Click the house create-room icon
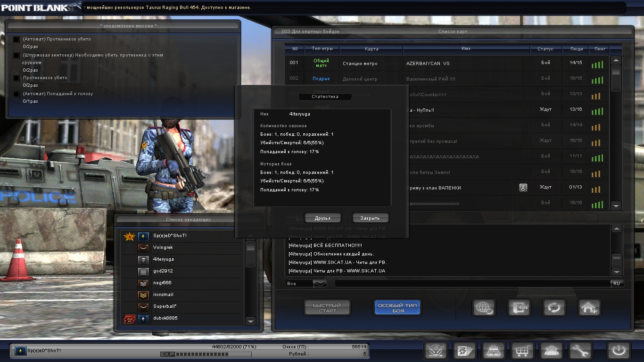Image resolution: width=644 pixels, height=362 pixels. click(589, 308)
